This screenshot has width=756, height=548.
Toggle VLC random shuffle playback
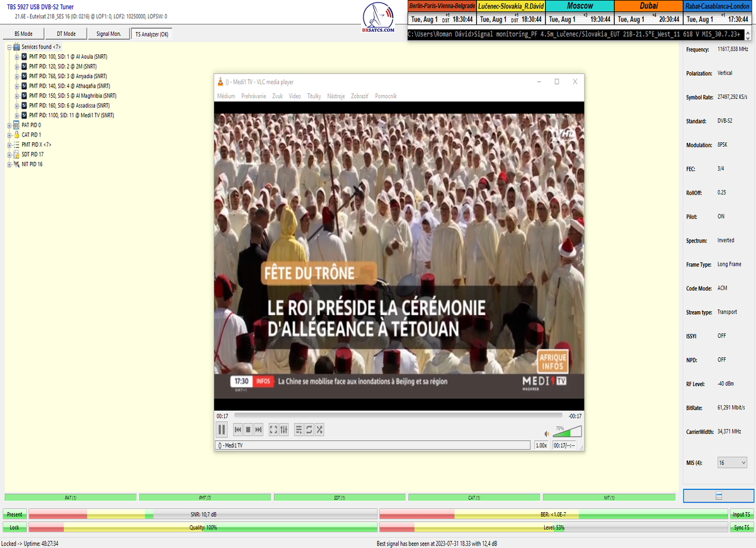click(319, 430)
